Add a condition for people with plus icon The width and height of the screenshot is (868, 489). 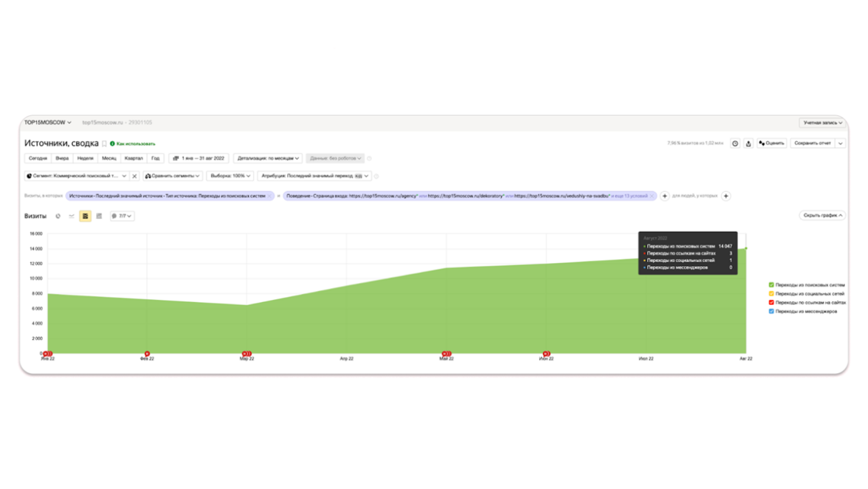726,196
